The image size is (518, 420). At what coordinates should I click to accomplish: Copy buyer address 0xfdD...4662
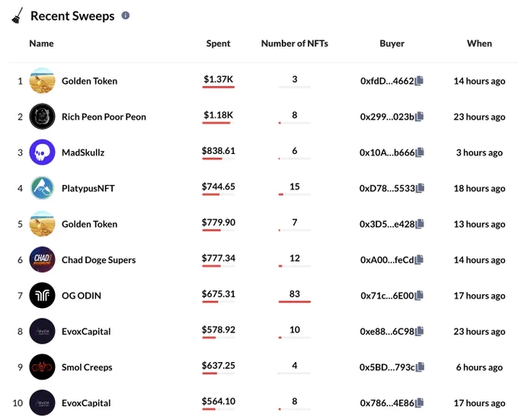tap(419, 81)
